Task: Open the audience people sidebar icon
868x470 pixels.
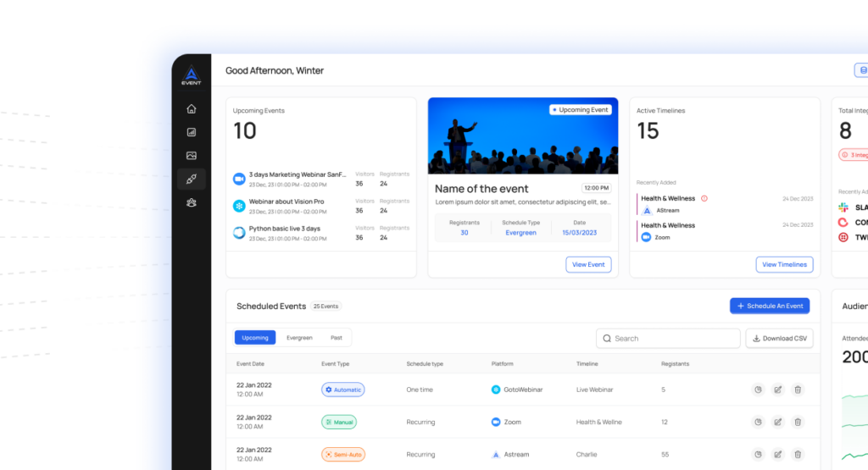Action: coord(192,203)
